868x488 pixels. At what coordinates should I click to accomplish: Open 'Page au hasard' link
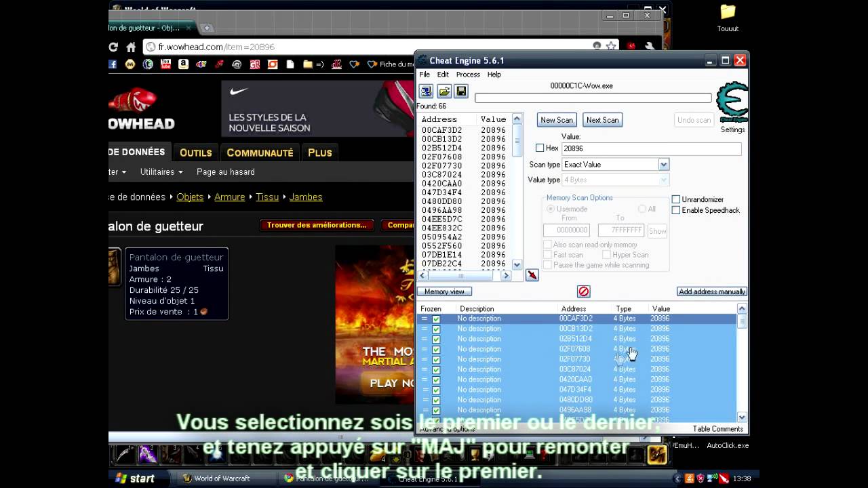pyautogui.click(x=226, y=171)
